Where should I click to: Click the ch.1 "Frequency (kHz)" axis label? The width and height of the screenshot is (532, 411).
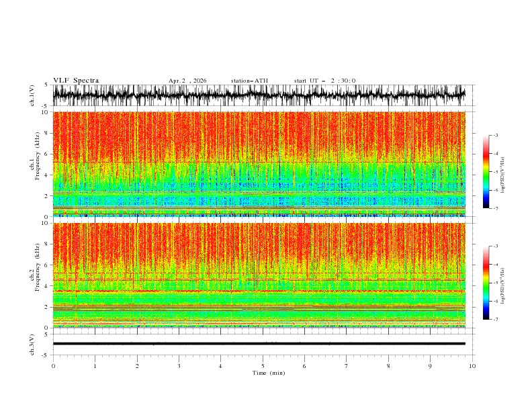[x=37, y=156]
